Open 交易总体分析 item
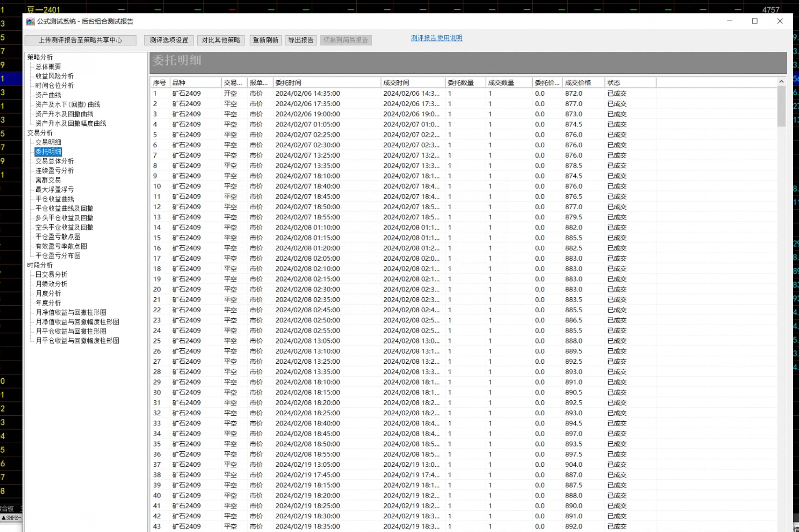Image resolution: width=799 pixels, height=532 pixels. [55, 161]
